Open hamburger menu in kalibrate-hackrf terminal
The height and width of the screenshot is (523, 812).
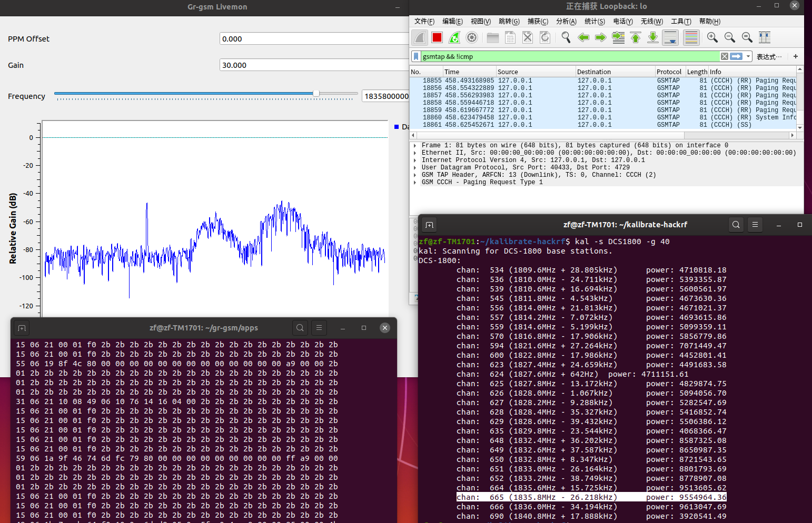(755, 225)
